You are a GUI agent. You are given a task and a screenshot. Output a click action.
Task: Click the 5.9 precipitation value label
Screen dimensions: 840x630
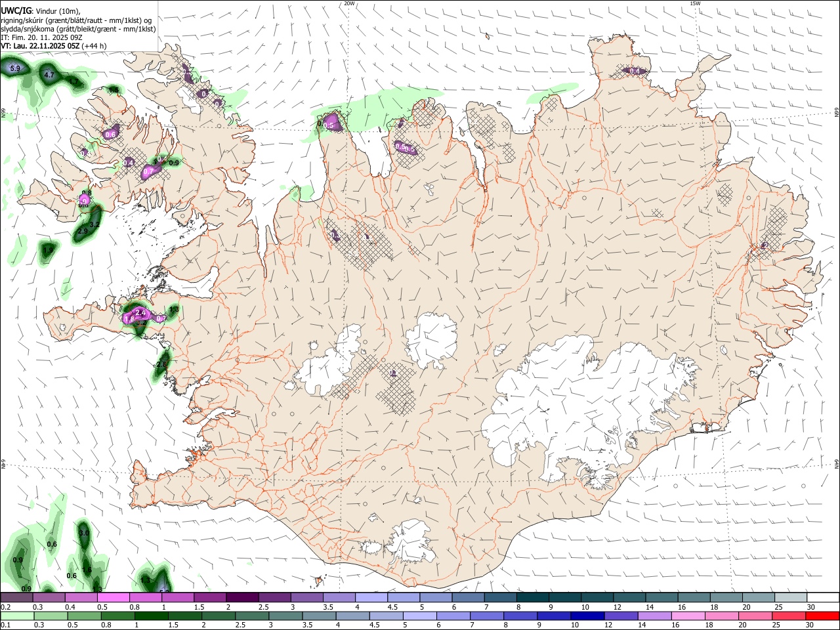[15, 68]
